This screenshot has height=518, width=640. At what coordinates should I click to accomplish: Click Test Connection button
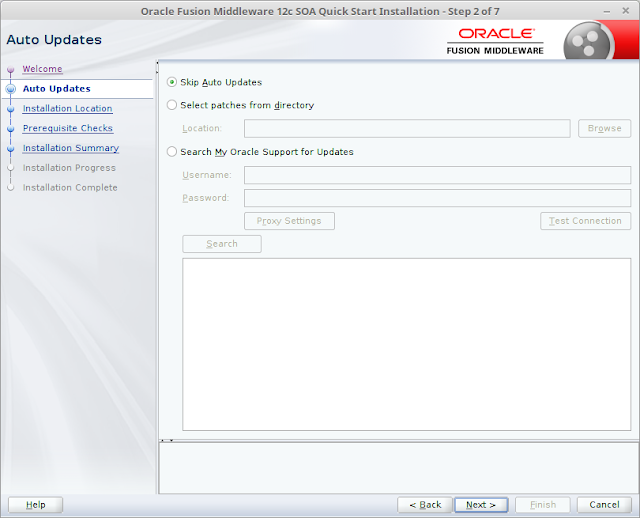[x=586, y=221]
